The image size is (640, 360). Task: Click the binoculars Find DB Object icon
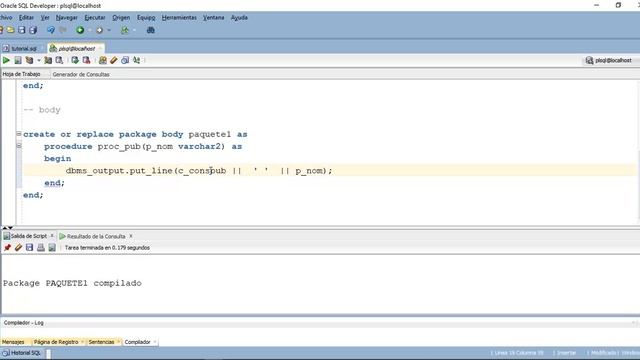coord(151,30)
